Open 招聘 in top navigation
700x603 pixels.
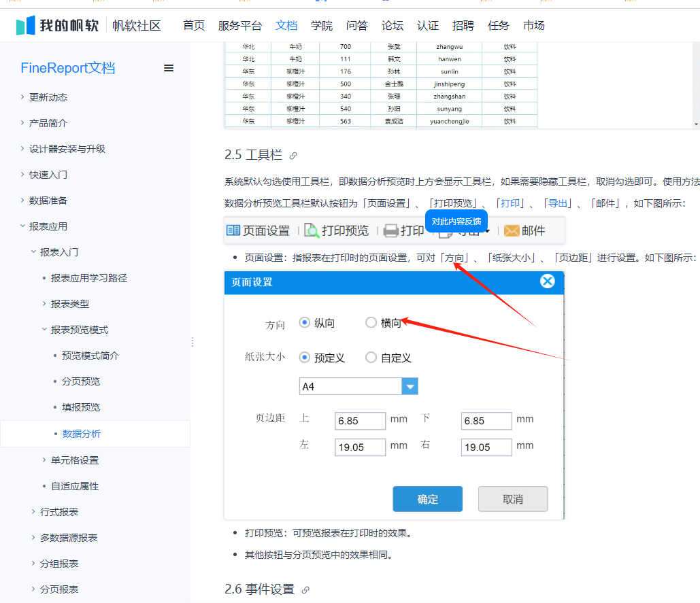(463, 25)
